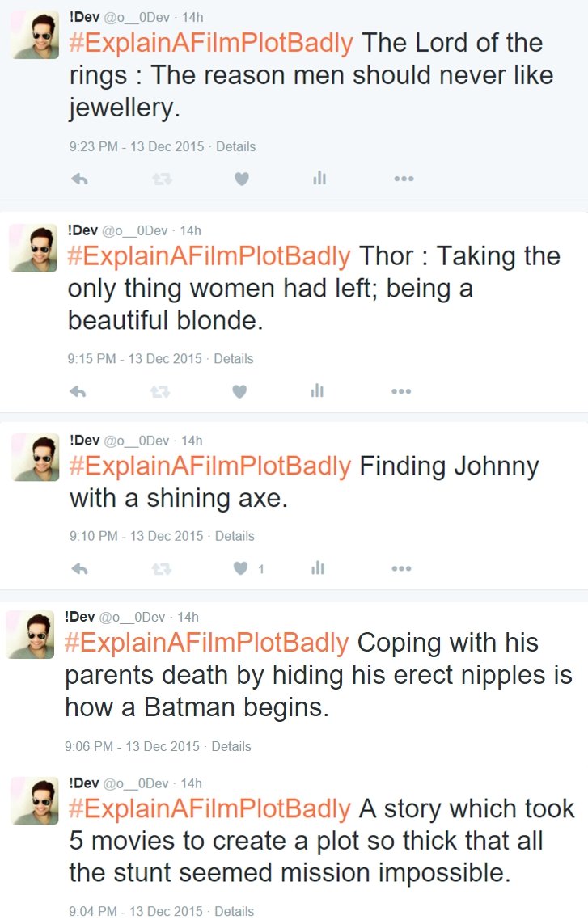Click !Dev name on the Finding Johnny tweet
This screenshot has width=588, height=924.
pyautogui.click(x=84, y=441)
